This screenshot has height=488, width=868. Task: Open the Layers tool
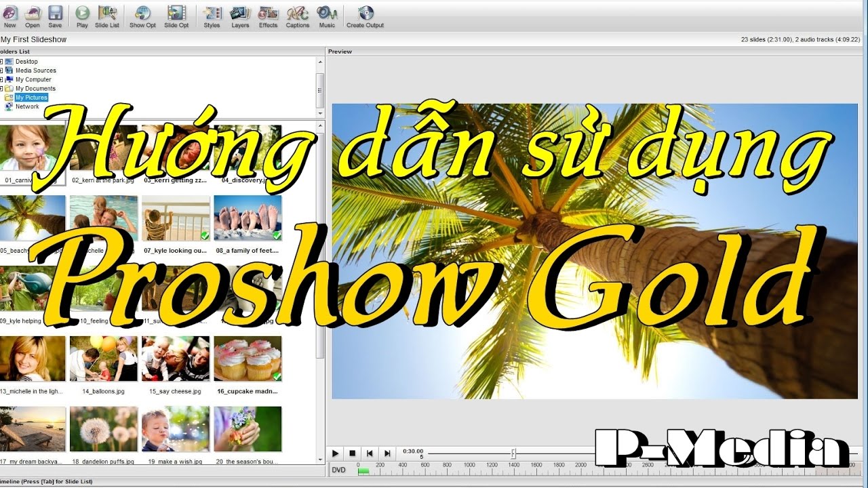(x=240, y=16)
